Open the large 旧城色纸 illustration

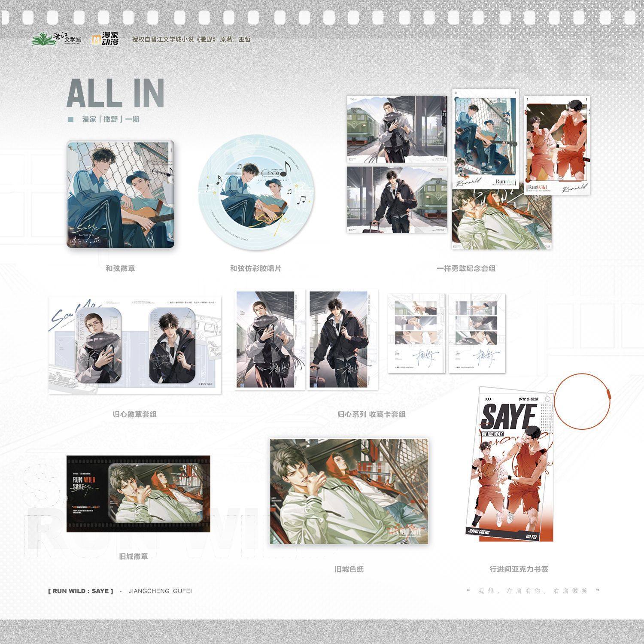(x=349, y=491)
